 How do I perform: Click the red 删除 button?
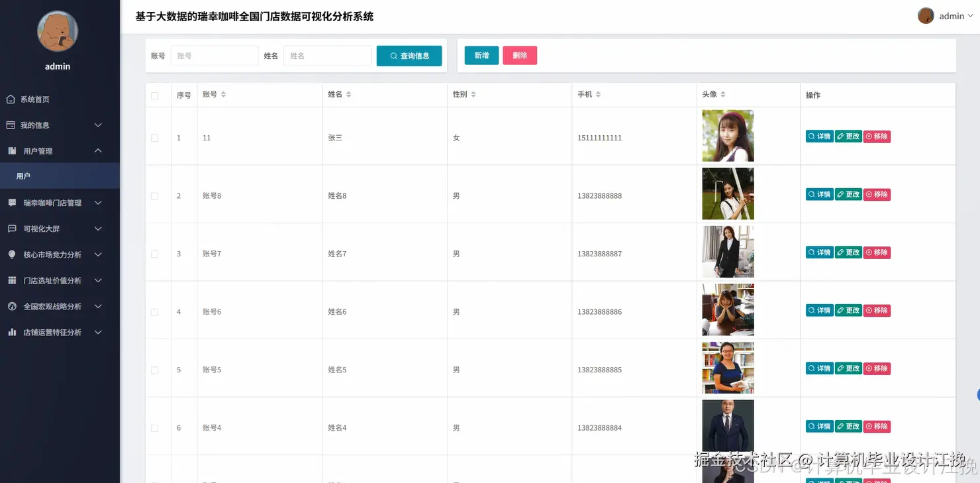tap(520, 56)
